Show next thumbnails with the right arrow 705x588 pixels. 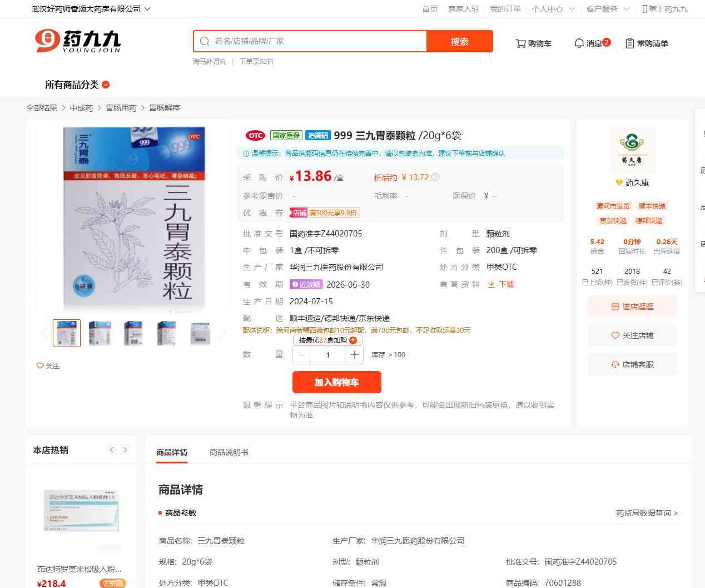222,333
